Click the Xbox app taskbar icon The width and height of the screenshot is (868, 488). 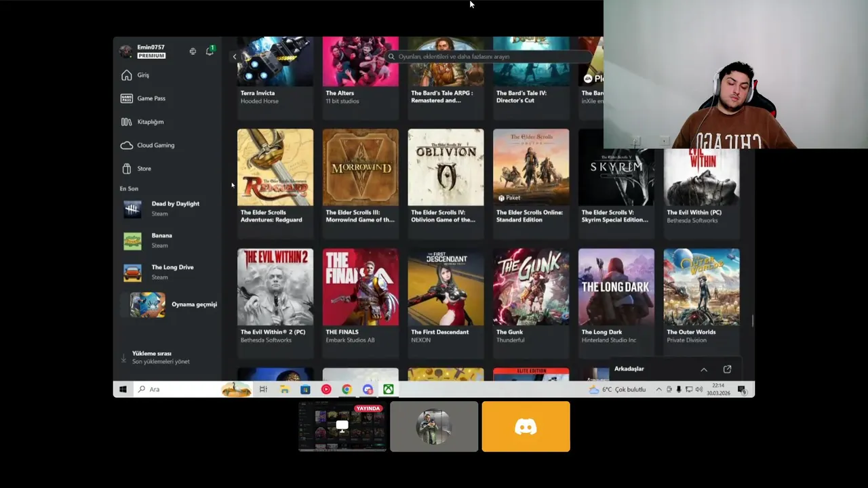click(x=389, y=389)
